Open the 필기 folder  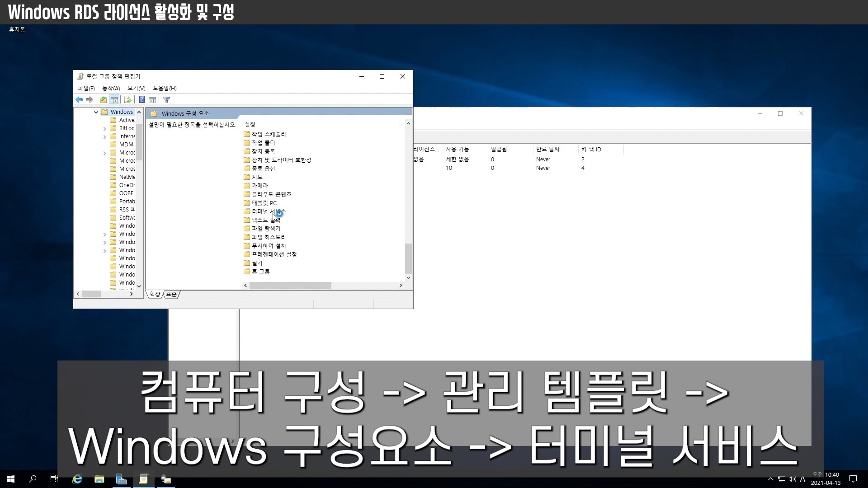253,263
